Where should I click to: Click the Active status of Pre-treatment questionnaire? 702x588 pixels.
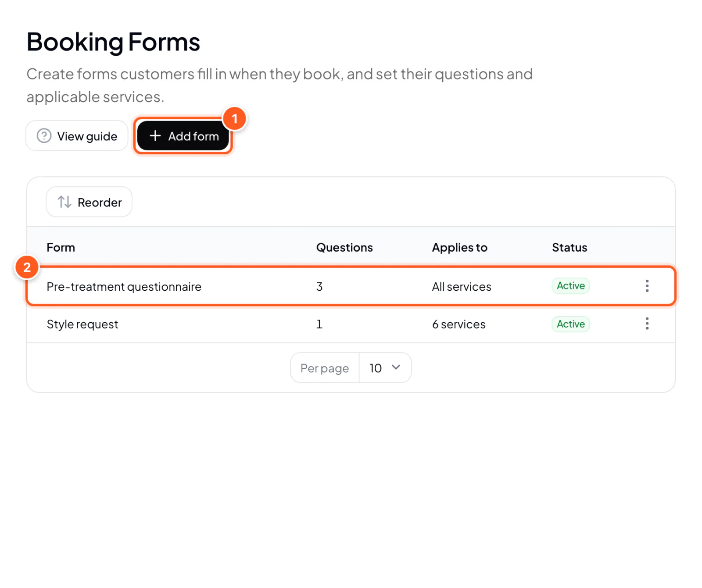point(570,286)
